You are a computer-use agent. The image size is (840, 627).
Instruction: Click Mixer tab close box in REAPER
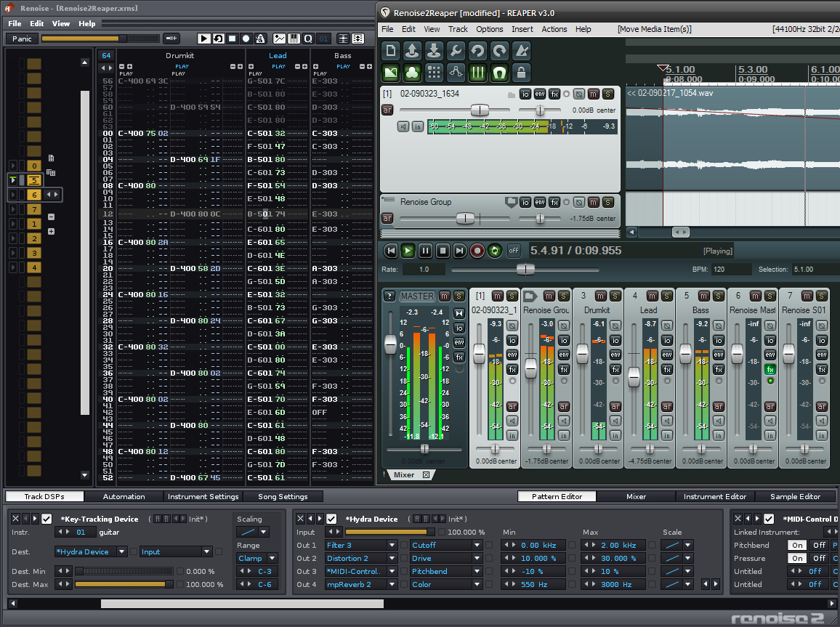coord(426,475)
